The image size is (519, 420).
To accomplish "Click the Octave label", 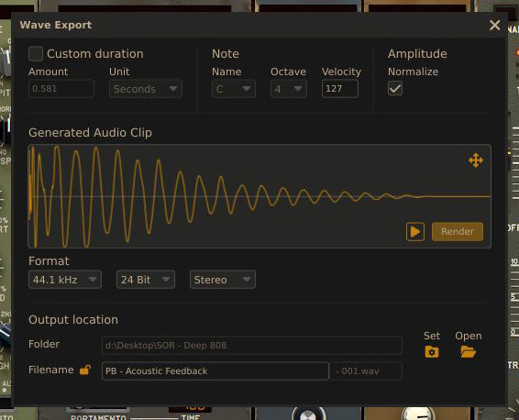I will pos(288,72).
